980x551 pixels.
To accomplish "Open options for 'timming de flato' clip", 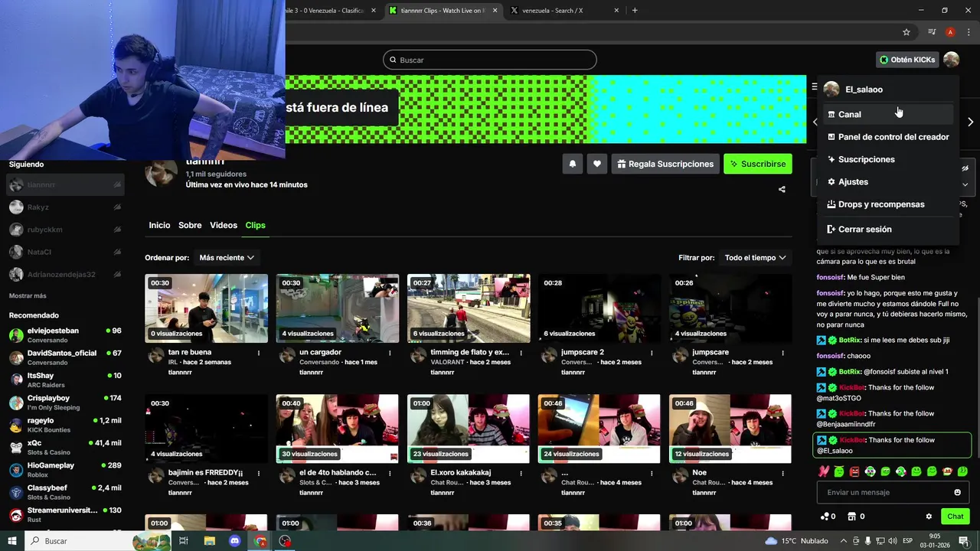I will click(521, 353).
